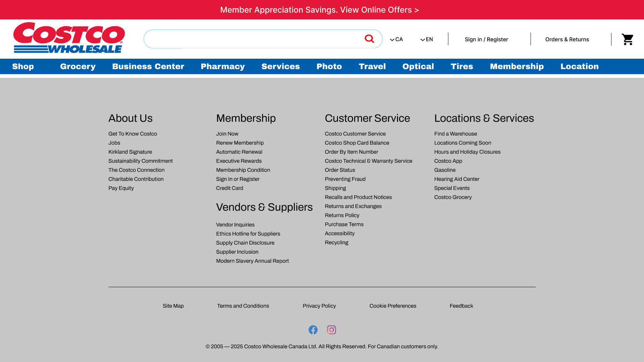
Task: Click Sign In or Register footer link
Action: tap(238, 179)
